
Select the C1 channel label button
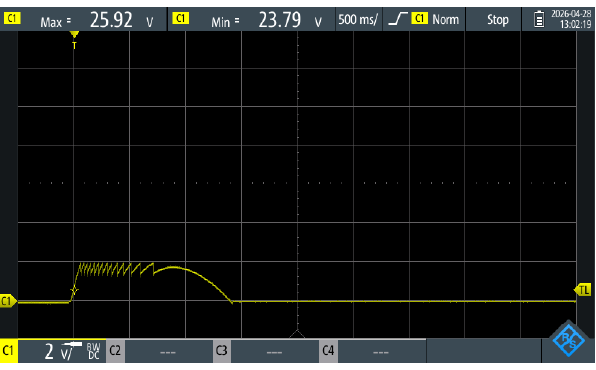coord(8,351)
